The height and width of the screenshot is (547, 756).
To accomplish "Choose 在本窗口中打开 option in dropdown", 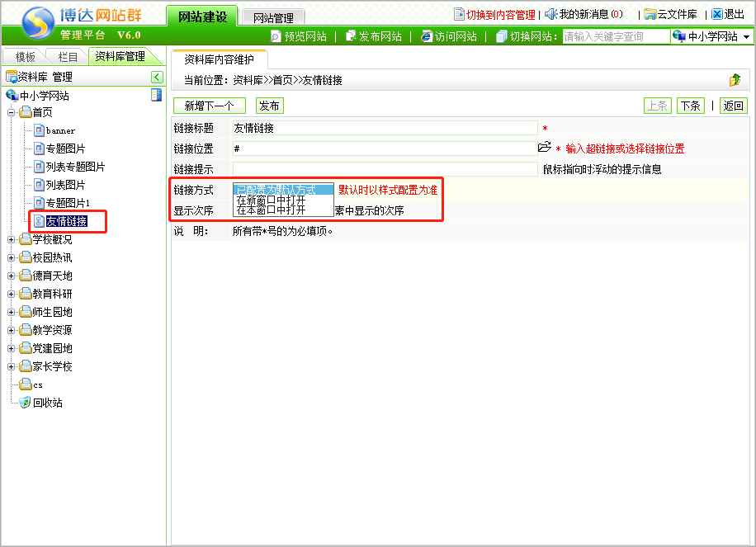I will tap(271, 210).
